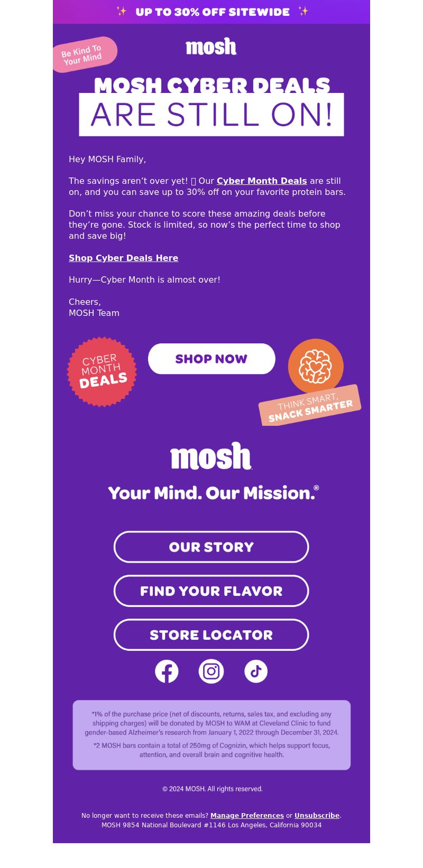
Task: Follow the Cyber Month Deals link
Action: click(262, 181)
